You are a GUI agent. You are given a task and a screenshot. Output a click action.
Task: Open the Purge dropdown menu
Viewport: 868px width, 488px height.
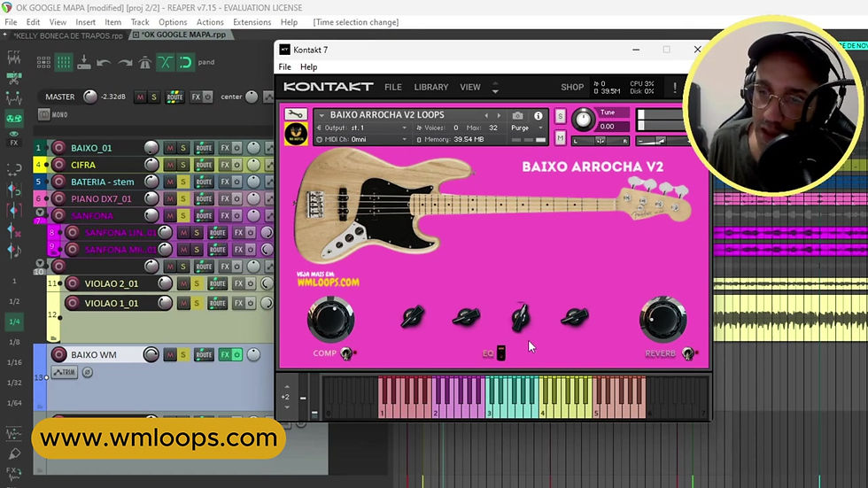526,128
